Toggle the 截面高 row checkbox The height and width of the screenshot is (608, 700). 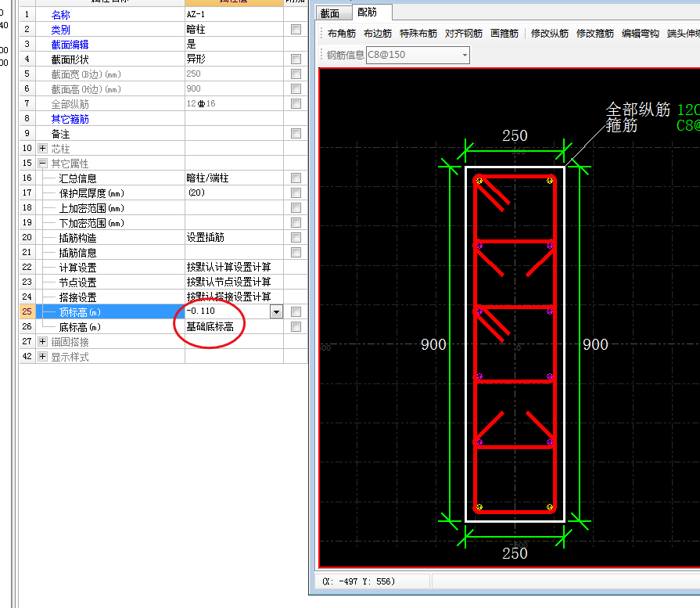tap(296, 89)
